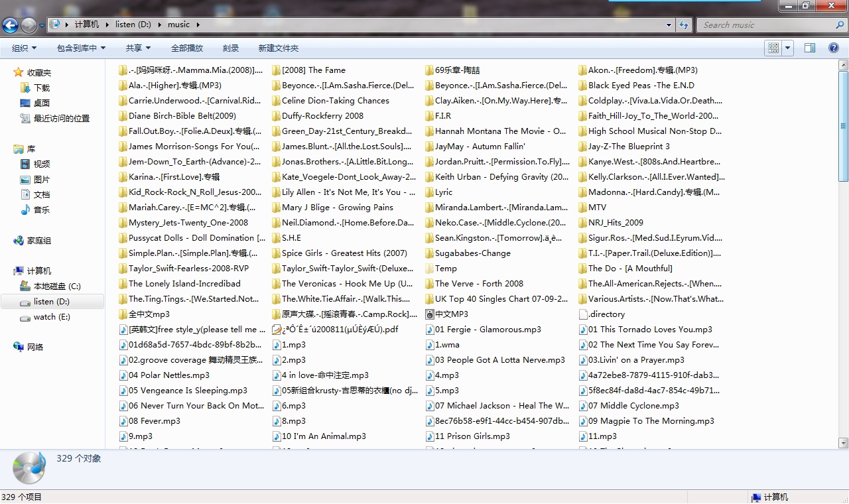The width and height of the screenshot is (849, 504).
Task: Select Jay-Z-The Blueprint 3 folder
Action: pos(624,146)
